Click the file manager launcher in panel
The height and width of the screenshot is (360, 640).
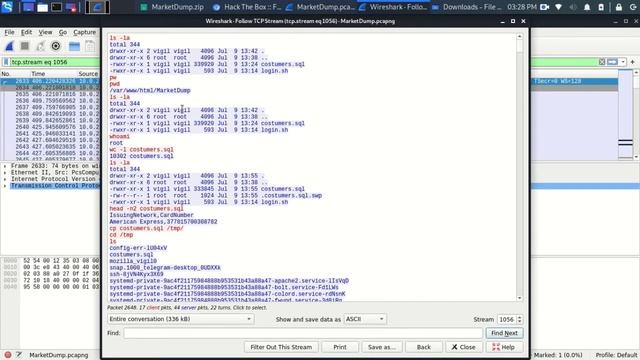(42, 7)
